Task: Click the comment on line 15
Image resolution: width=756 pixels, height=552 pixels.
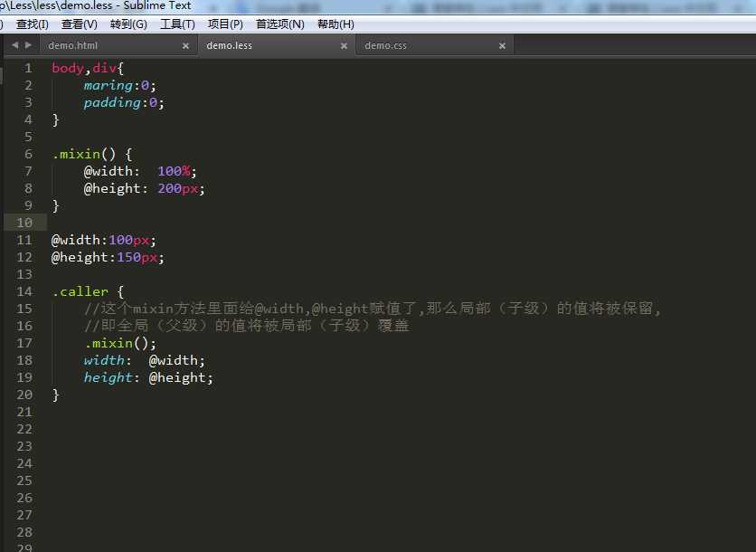Action: [x=373, y=309]
